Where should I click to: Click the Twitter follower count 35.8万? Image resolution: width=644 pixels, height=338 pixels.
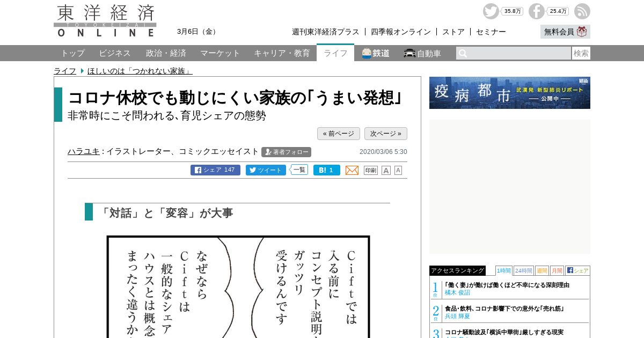point(513,11)
